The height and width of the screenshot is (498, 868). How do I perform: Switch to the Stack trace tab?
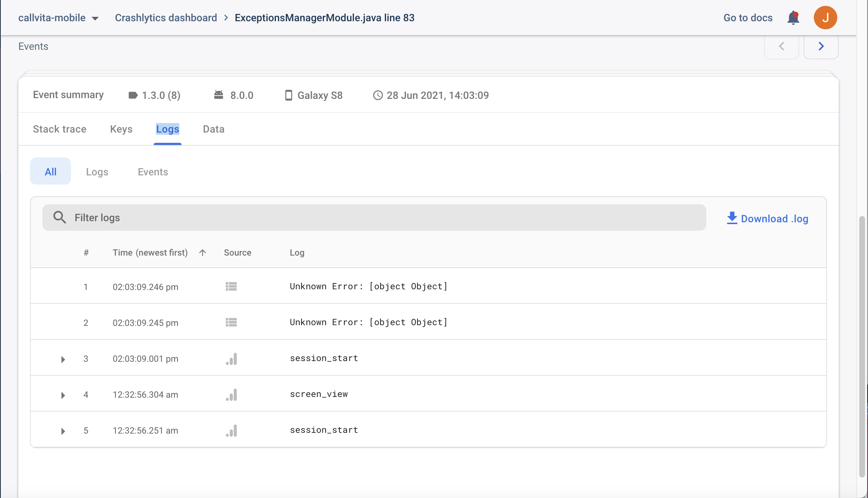59,129
